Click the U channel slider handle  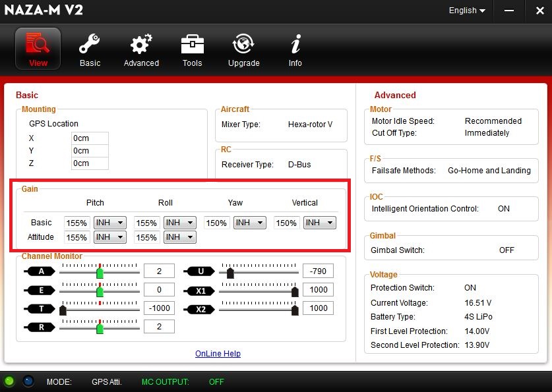pos(230,273)
